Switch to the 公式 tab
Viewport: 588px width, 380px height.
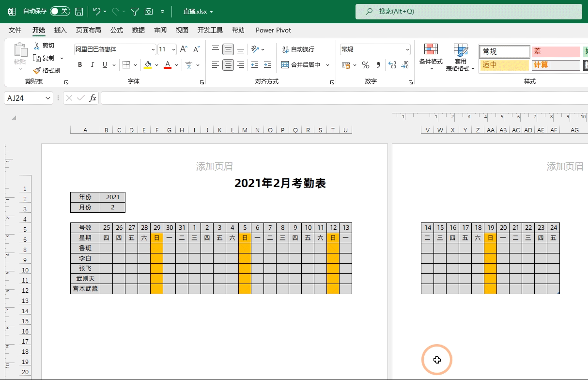pos(117,30)
